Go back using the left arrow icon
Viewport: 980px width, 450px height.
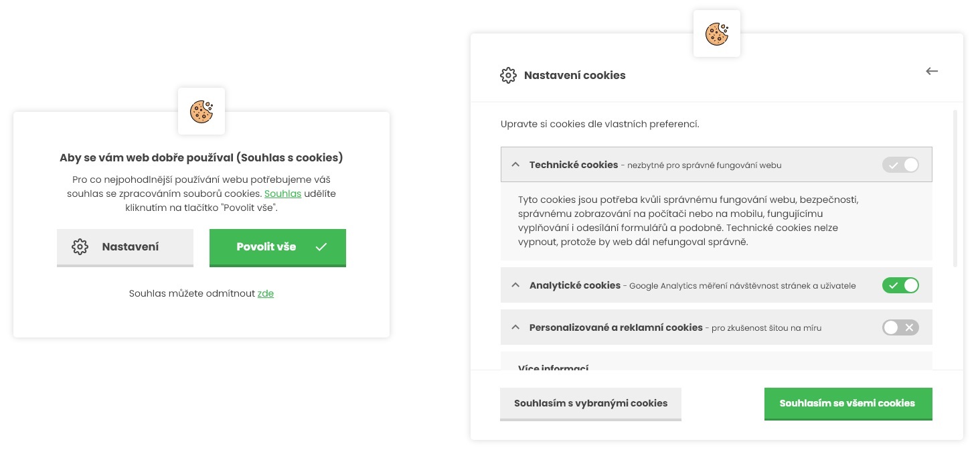932,71
